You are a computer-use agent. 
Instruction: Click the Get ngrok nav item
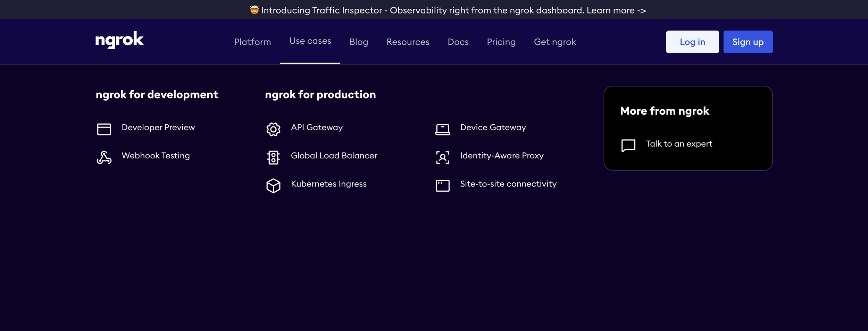click(x=555, y=42)
